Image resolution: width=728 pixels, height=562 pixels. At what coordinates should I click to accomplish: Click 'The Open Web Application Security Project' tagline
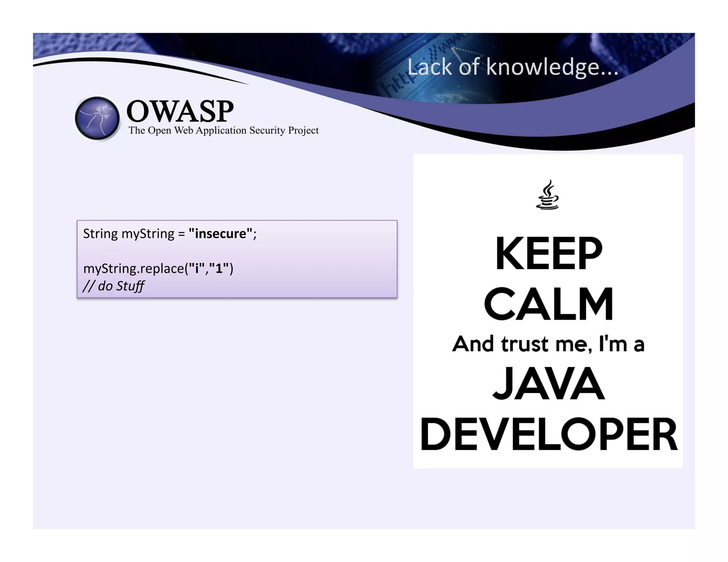tap(223, 130)
